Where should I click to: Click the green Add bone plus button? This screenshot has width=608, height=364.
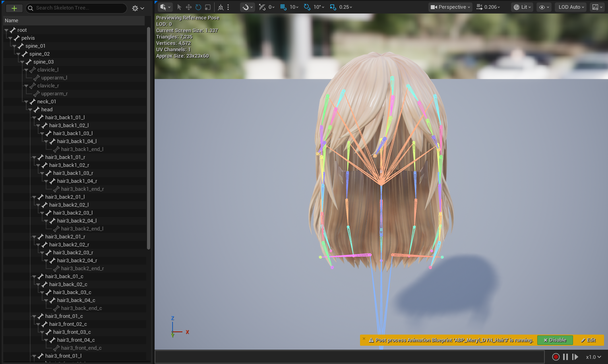pyautogui.click(x=14, y=8)
